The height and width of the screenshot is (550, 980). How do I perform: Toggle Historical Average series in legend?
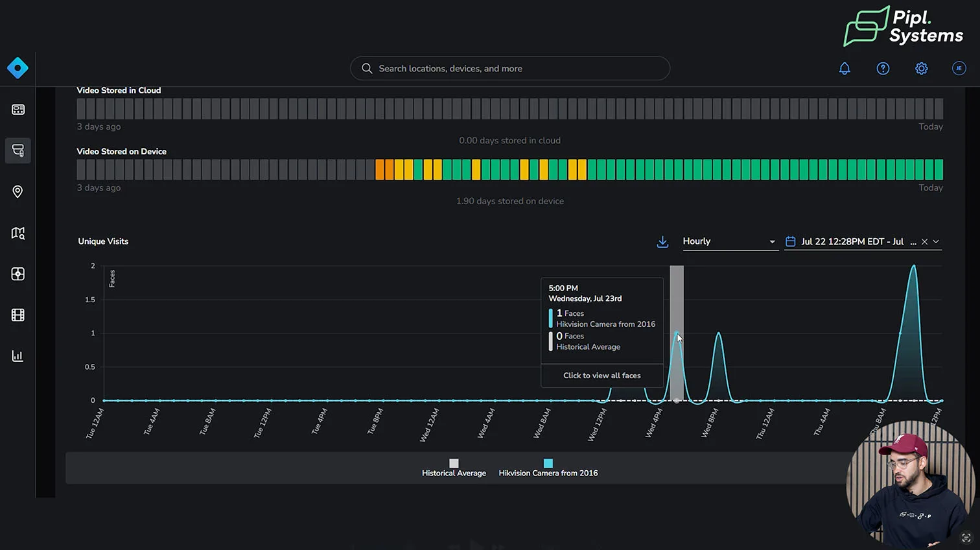(x=454, y=468)
